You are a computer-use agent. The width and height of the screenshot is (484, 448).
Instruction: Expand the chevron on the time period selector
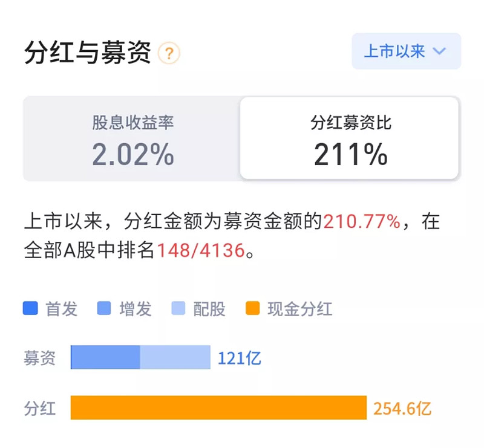(440, 52)
